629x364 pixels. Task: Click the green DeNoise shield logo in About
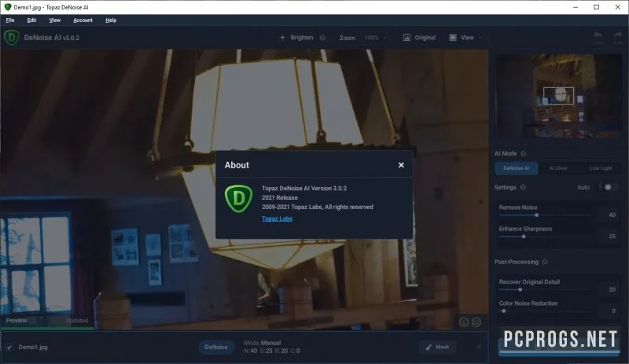point(239,198)
